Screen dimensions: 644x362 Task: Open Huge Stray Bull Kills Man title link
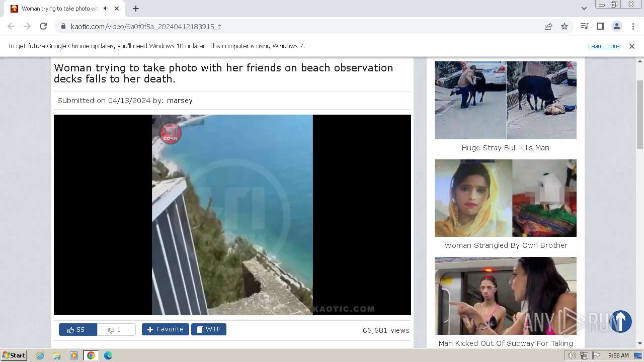(506, 148)
